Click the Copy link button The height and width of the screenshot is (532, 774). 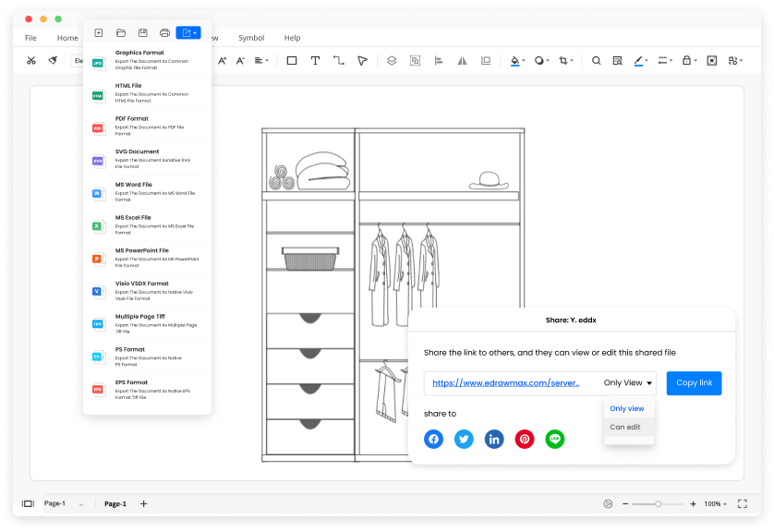(694, 382)
